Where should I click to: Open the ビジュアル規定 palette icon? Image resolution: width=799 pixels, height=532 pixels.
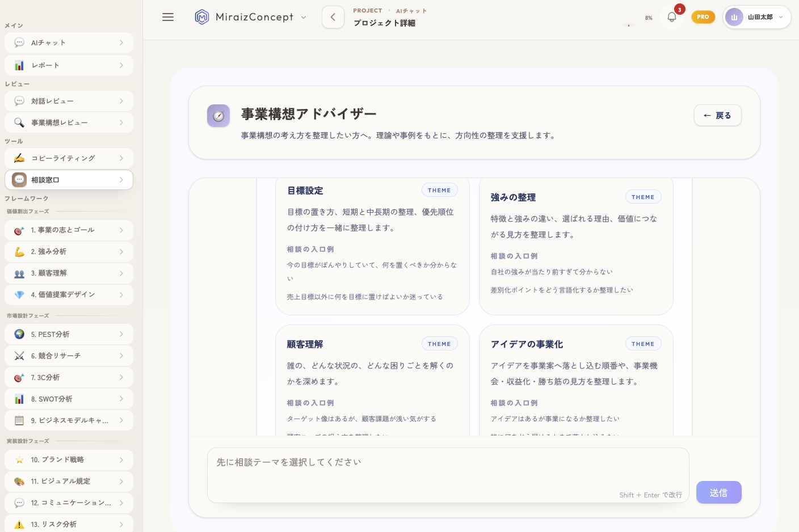[19, 481]
